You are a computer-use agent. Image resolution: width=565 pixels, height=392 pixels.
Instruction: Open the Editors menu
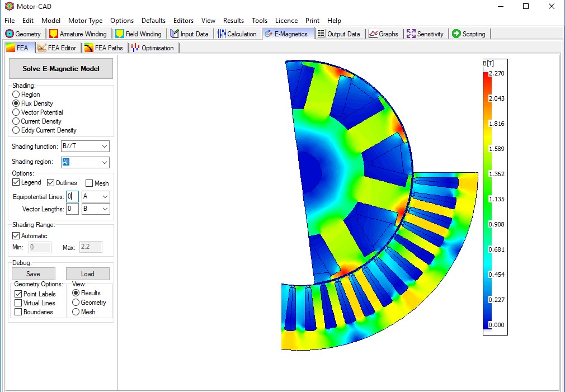point(183,21)
